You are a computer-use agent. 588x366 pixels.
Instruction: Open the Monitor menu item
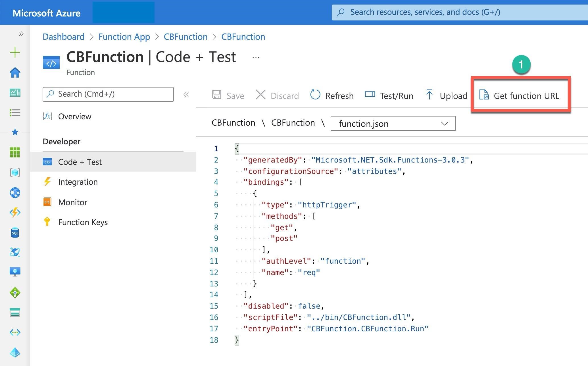[72, 202]
